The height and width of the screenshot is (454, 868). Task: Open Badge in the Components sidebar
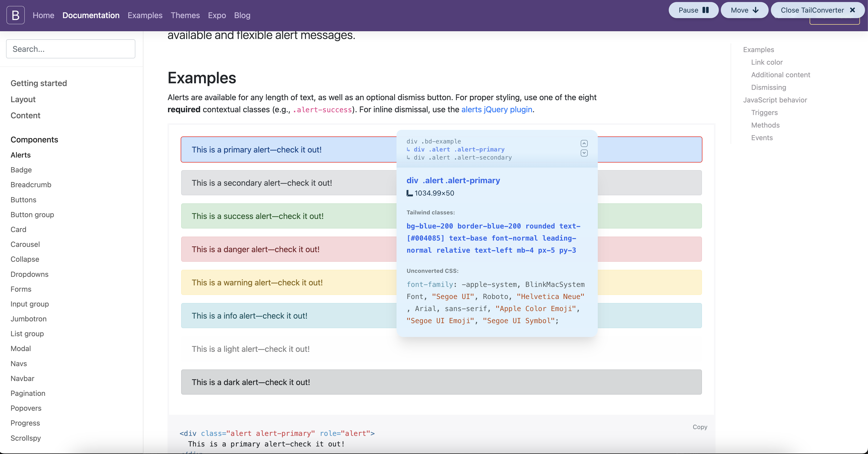[x=21, y=170]
